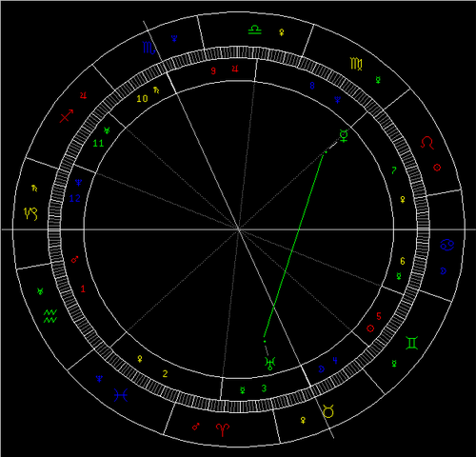
Task: Select house number '3' in green
Action: pyautogui.click(x=264, y=388)
